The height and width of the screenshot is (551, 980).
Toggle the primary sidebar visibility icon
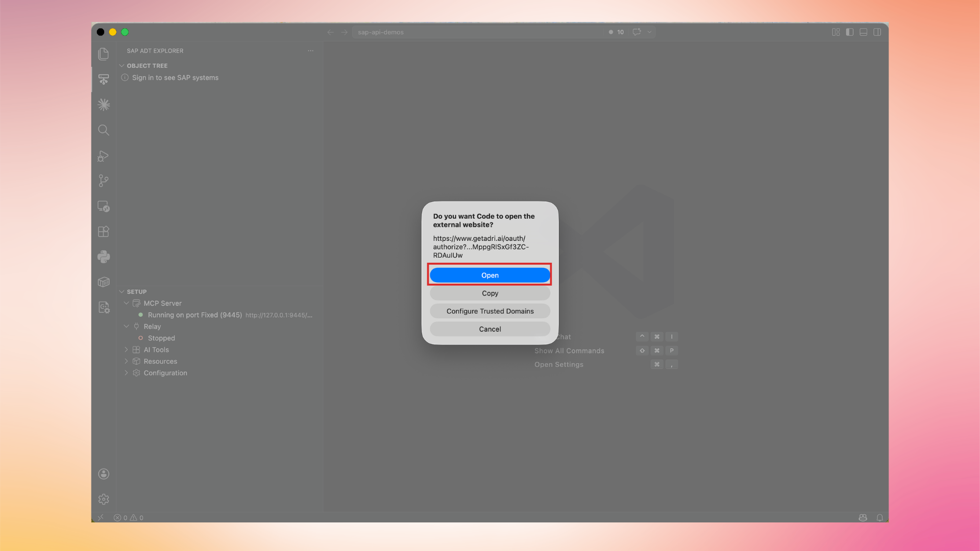(849, 32)
